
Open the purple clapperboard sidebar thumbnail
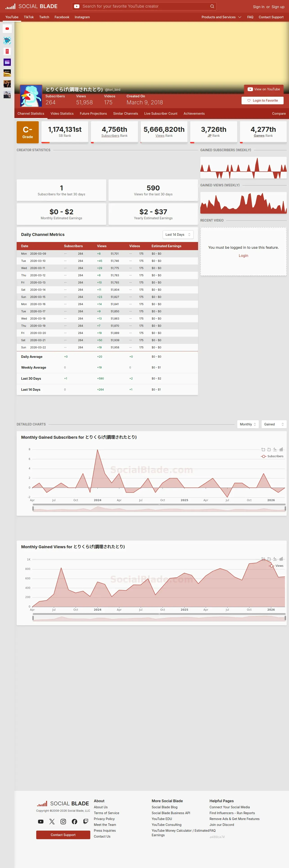point(7,62)
